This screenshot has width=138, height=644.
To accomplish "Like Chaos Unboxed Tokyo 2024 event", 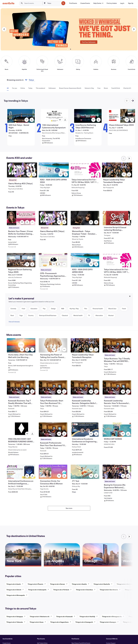I will (127, 120).
